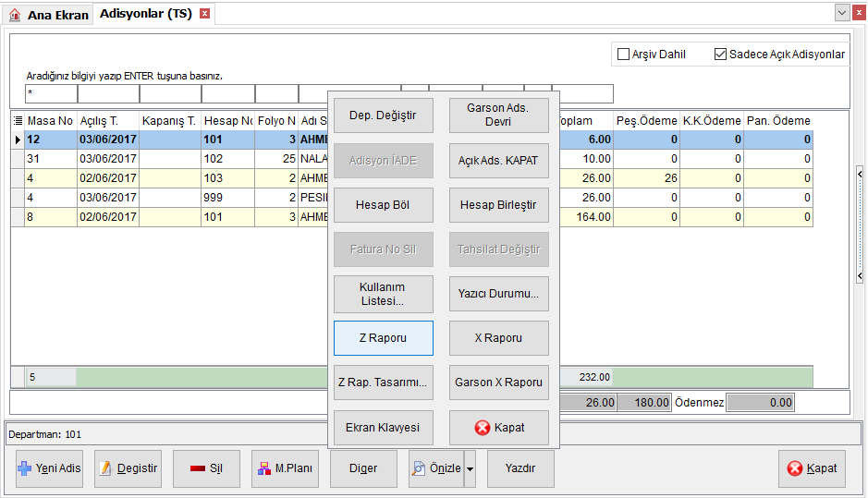
Task: Open Yazıcı Durumu... dialog
Action: 499,294
